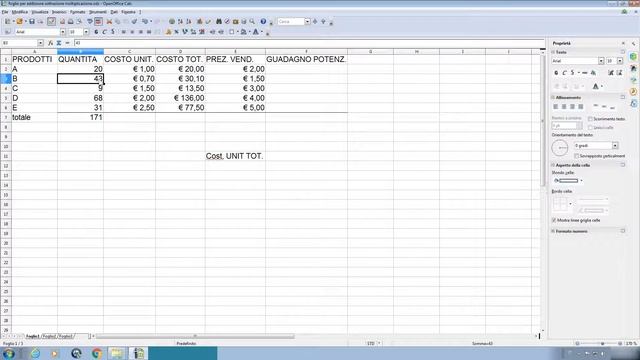Click the formula input line

309,43
